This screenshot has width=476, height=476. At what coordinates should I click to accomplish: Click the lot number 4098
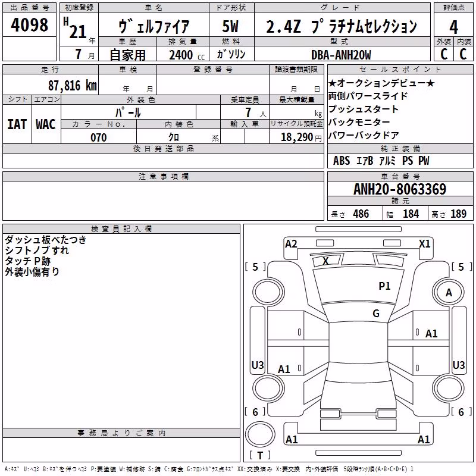tap(29, 25)
